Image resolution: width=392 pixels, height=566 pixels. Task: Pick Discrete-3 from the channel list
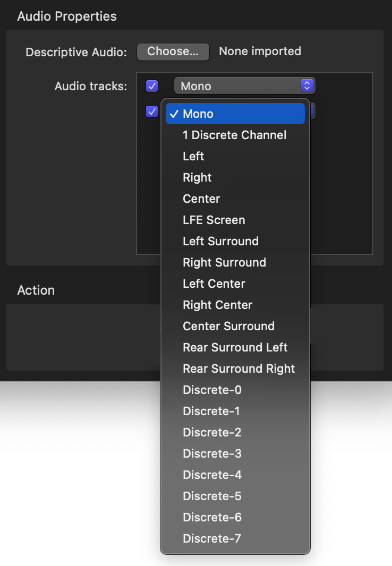pyautogui.click(x=235, y=454)
